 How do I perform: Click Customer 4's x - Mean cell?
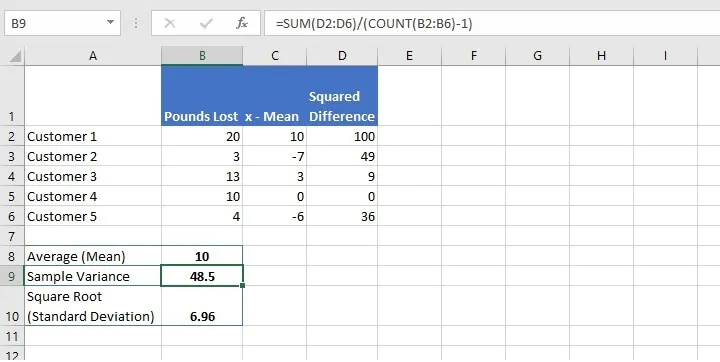coord(275,196)
